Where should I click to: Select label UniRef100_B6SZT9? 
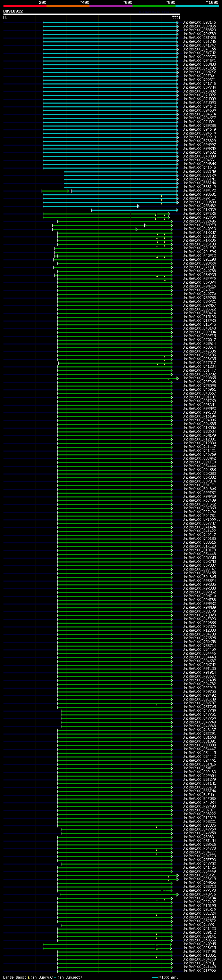(199, 787)
